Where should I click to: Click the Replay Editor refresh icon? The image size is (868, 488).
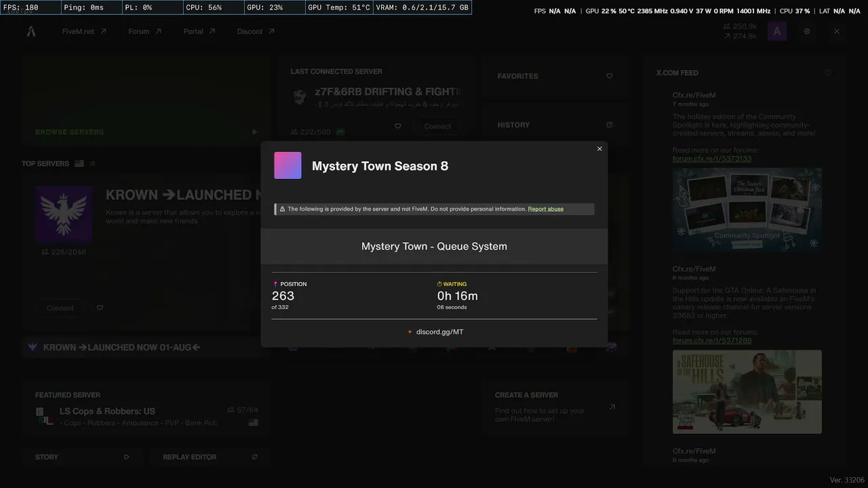point(255,457)
